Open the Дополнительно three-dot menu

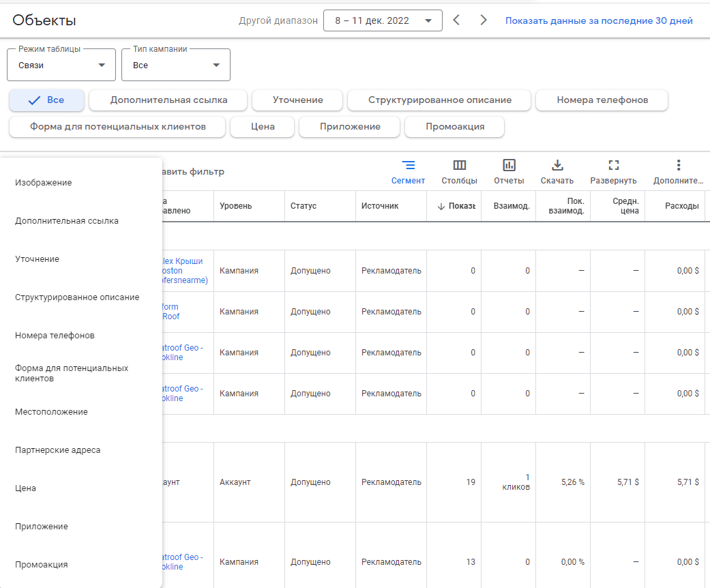pyautogui.click(x=679, y=165)
